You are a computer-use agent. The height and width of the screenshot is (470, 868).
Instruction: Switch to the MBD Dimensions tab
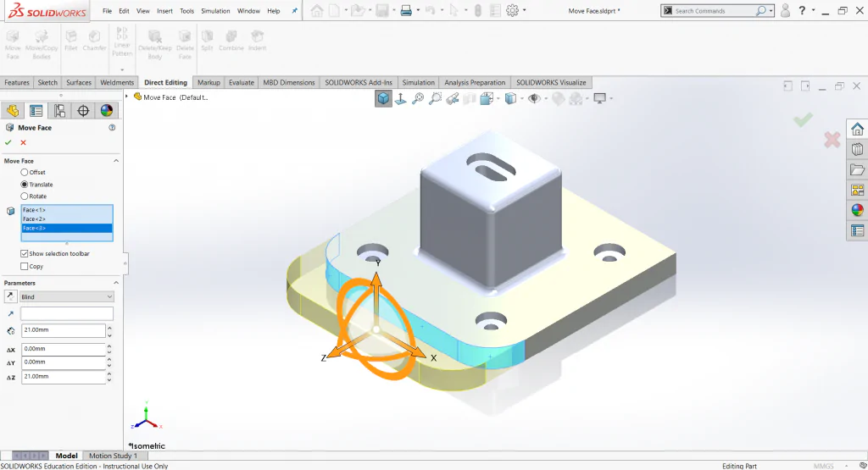coord(289,82)
